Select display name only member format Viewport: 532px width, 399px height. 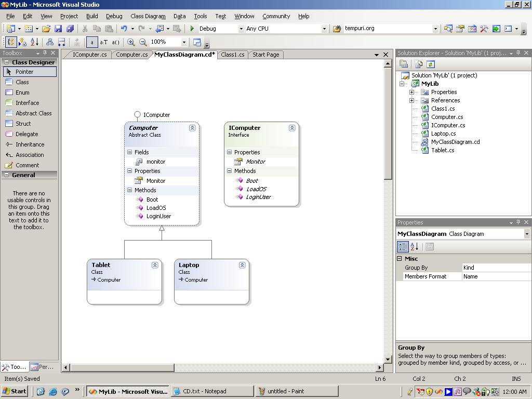click(x=92, y=42)
